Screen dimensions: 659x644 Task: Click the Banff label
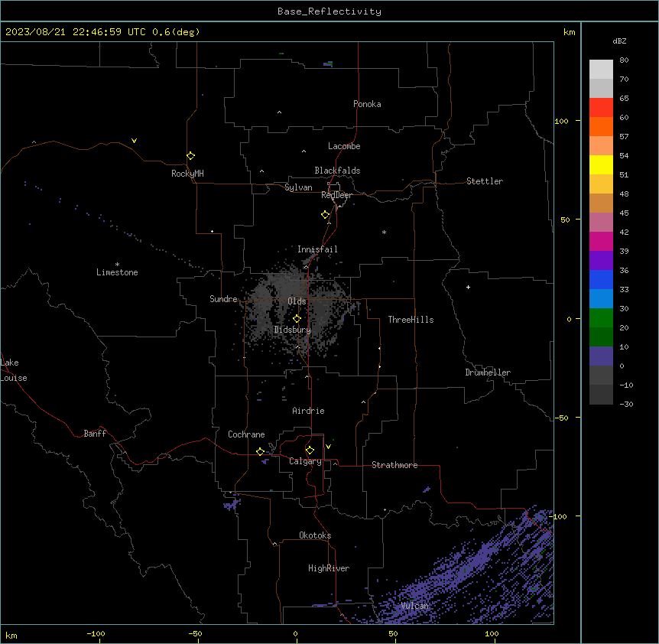point(95,434)
